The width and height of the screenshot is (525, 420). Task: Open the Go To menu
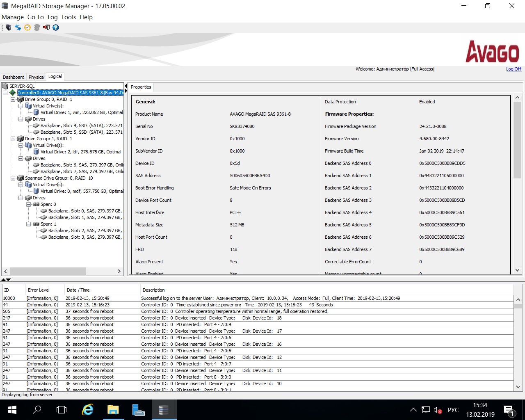[36, 17]
